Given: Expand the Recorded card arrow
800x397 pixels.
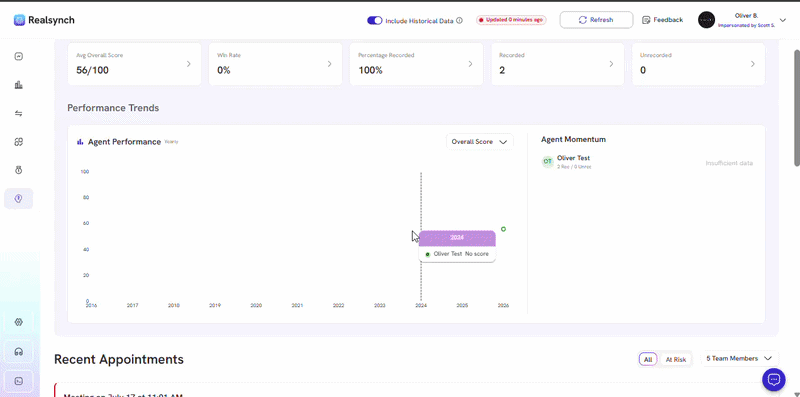Looking at the screenshot, I should tap(611, 64).
